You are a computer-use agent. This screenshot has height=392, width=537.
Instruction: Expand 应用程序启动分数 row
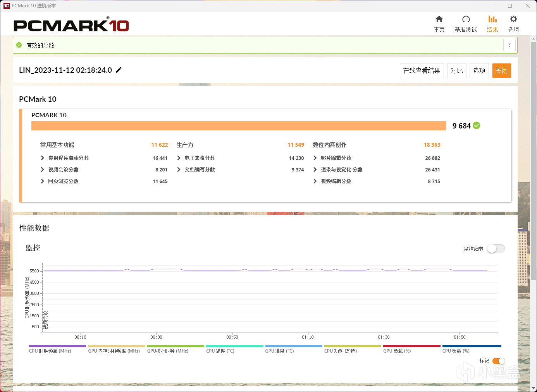tap(43, 158)
